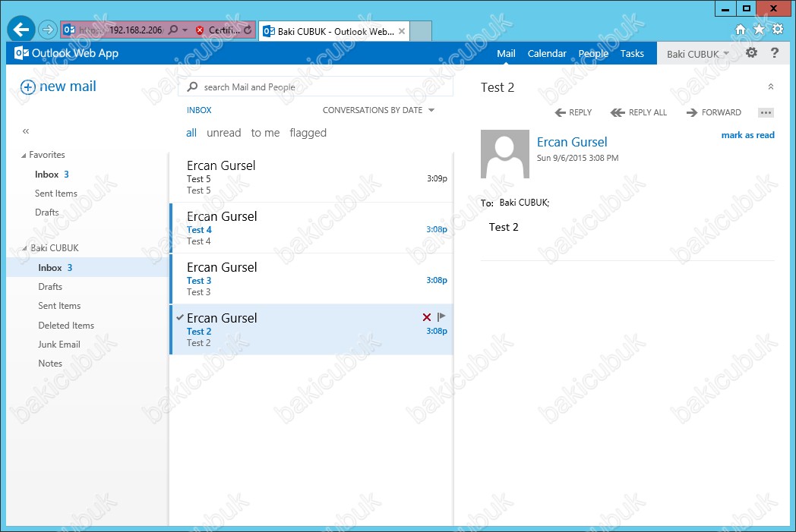Collapse the reading pane header chevron
This screenshot has width=796, height=532.
point(771,87)
